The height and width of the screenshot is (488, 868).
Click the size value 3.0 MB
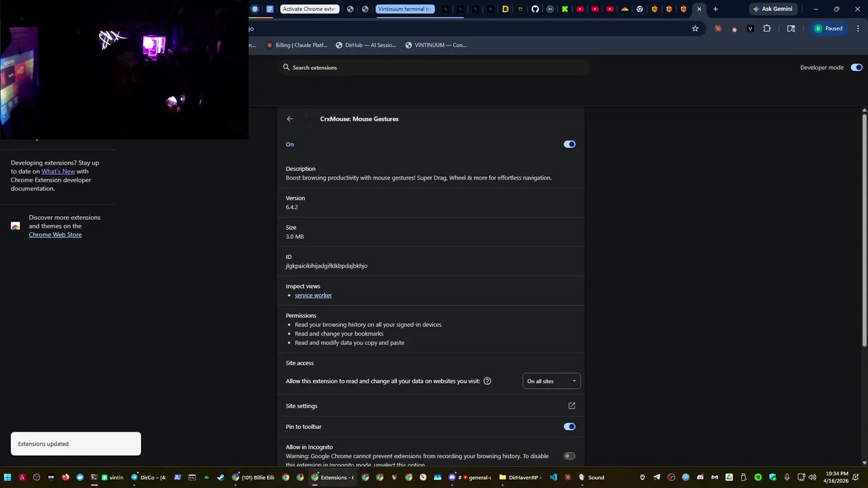tap(294, 237)
